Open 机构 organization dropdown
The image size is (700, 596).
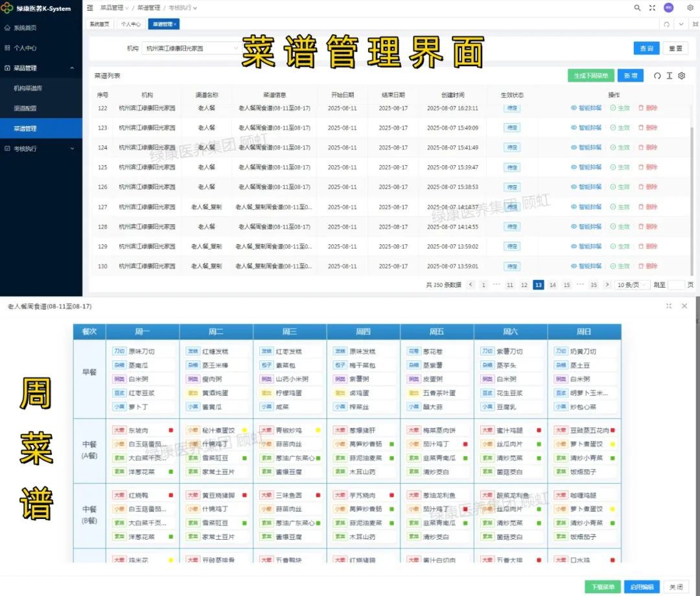click(x=192, y=48)
